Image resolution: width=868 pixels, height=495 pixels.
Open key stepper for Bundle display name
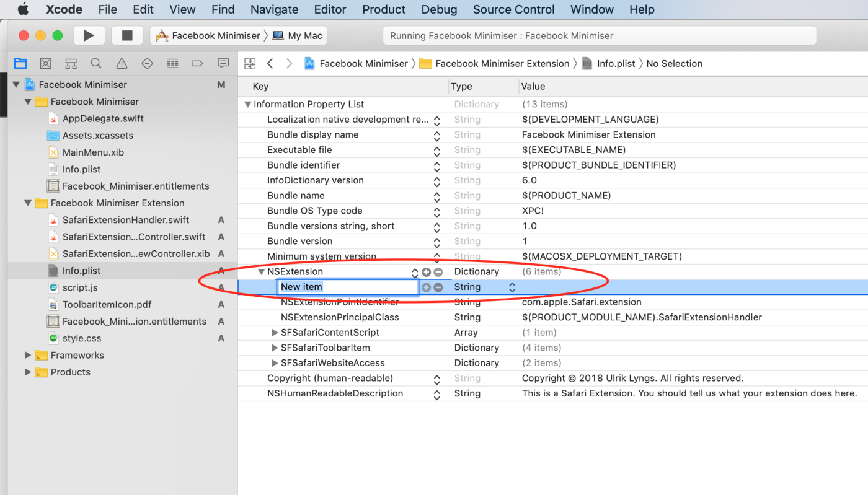437,135
